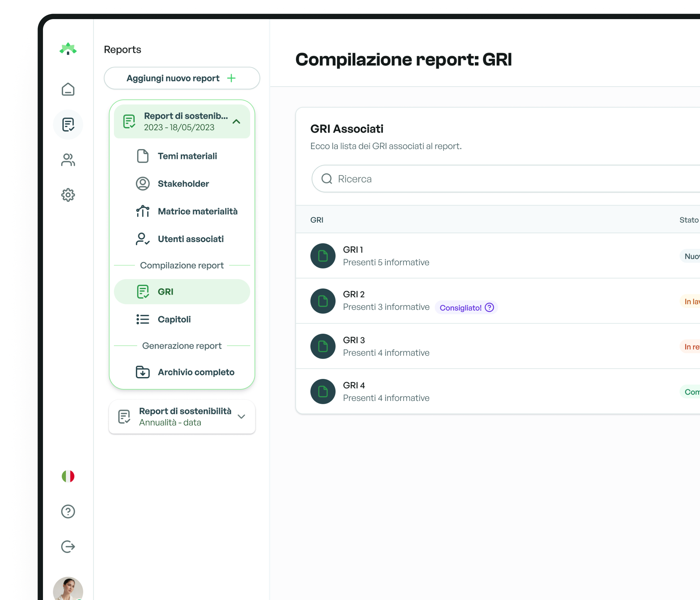700x600 pixels.
Task: Collapse the 2023 Report di sostenibilità
Action: (x=237, y=122)
